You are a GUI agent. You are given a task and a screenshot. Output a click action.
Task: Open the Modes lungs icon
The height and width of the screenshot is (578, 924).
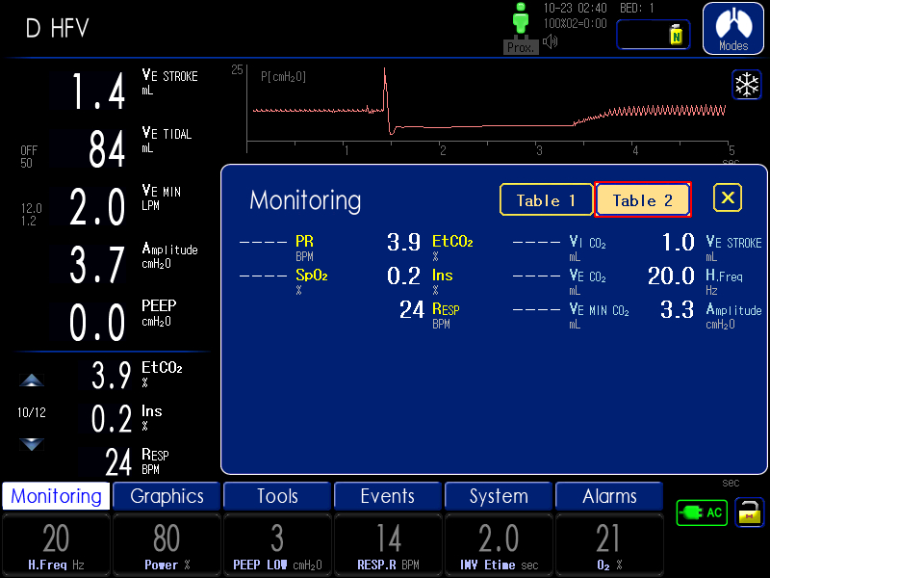point(732,28)
